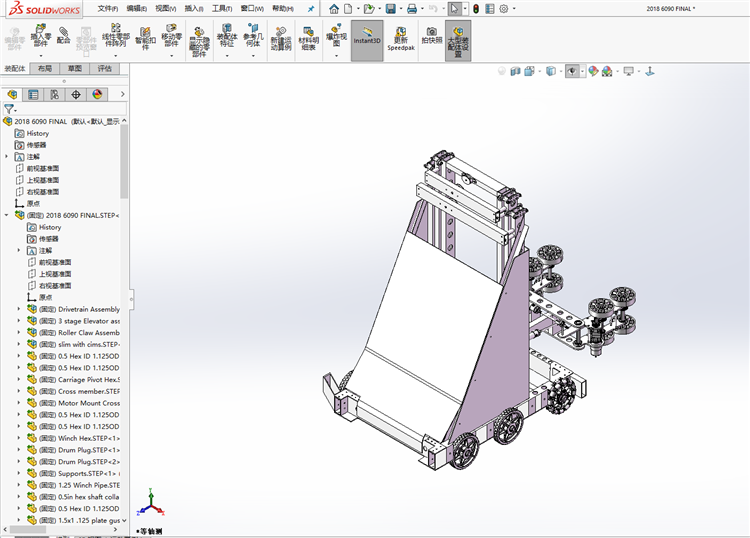
Task: Open Options gear icon in top toolbar
Action: point(504,9)
